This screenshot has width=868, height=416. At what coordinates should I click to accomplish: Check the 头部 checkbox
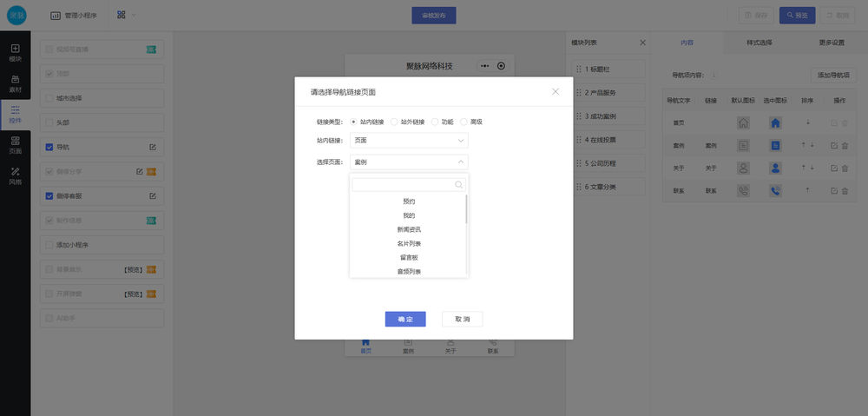[x=49, y=123]
